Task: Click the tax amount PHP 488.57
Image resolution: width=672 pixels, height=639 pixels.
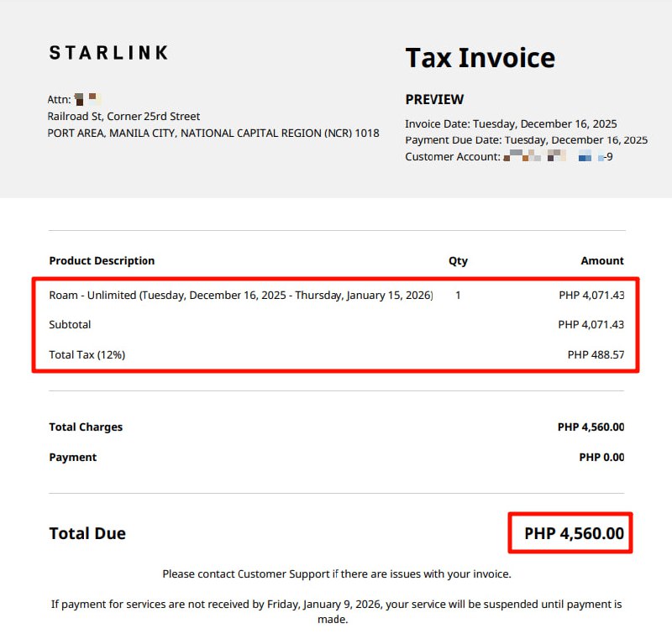Action: pyautogui.click(x=596, y=355)
